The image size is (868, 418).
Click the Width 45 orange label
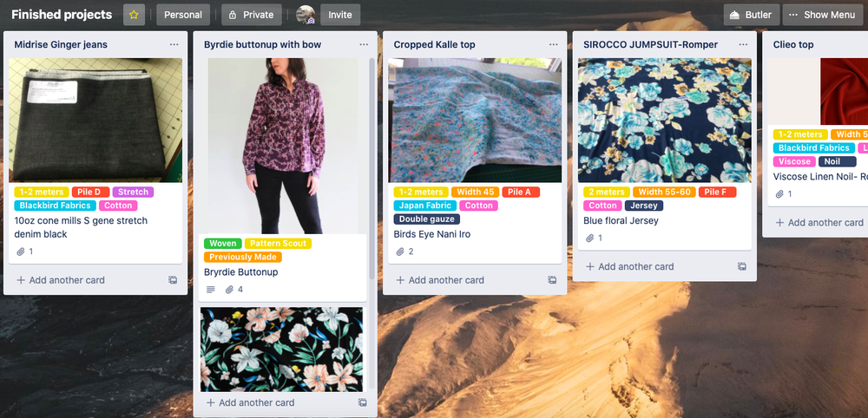point(475,192)
